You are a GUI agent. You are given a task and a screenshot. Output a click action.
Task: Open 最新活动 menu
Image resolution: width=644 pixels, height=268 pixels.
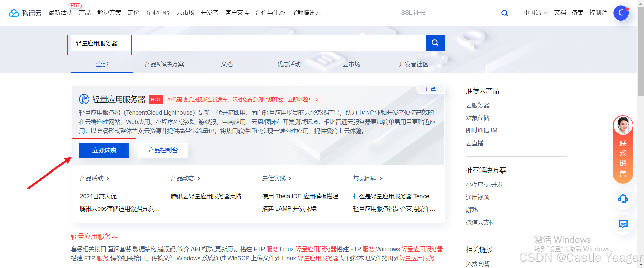61,13
